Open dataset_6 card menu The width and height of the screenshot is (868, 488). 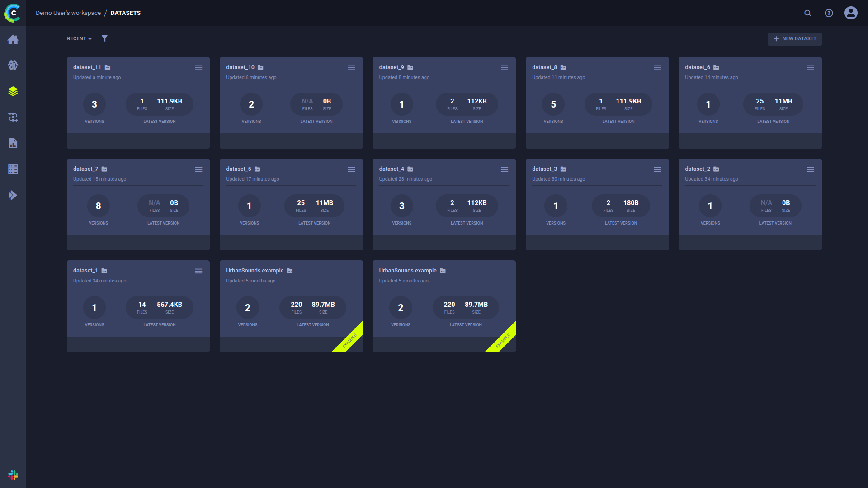(811, 67)
